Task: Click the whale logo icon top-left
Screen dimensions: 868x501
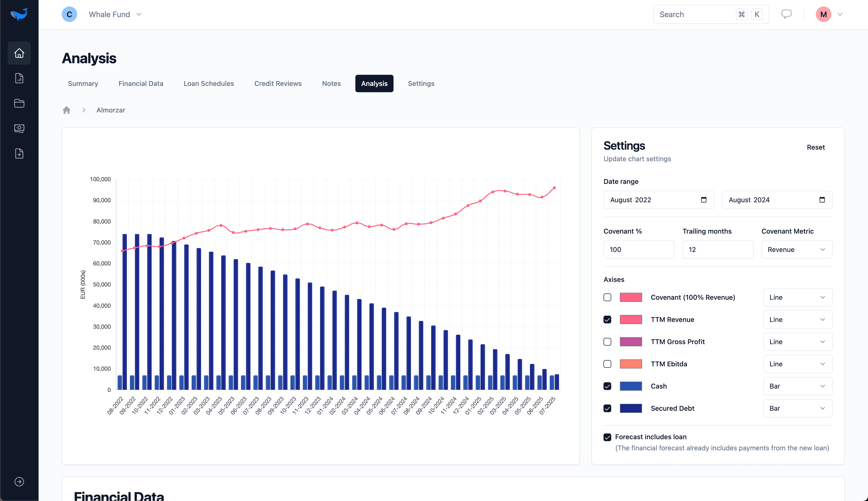Action: [x=19, y=14]
